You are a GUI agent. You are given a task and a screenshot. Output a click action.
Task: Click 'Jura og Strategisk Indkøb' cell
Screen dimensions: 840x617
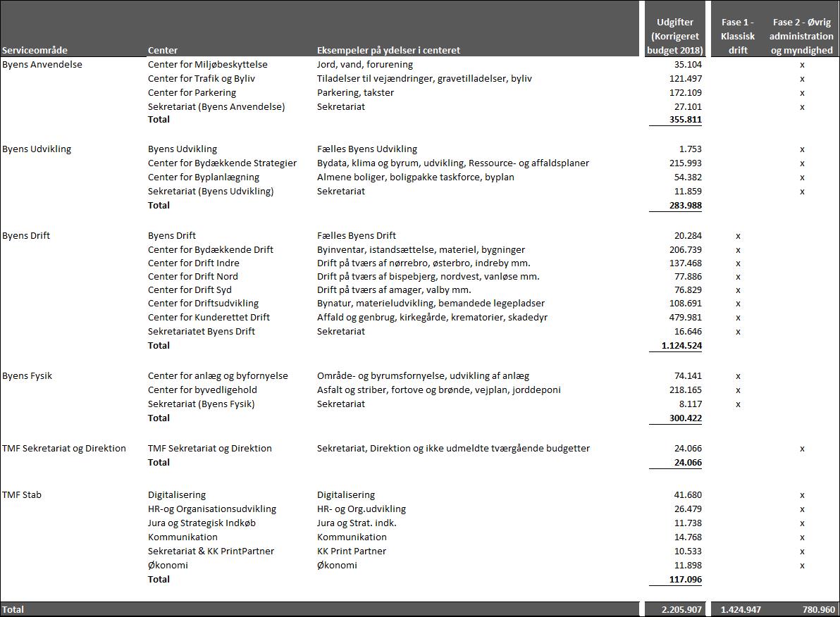[202, 523]
